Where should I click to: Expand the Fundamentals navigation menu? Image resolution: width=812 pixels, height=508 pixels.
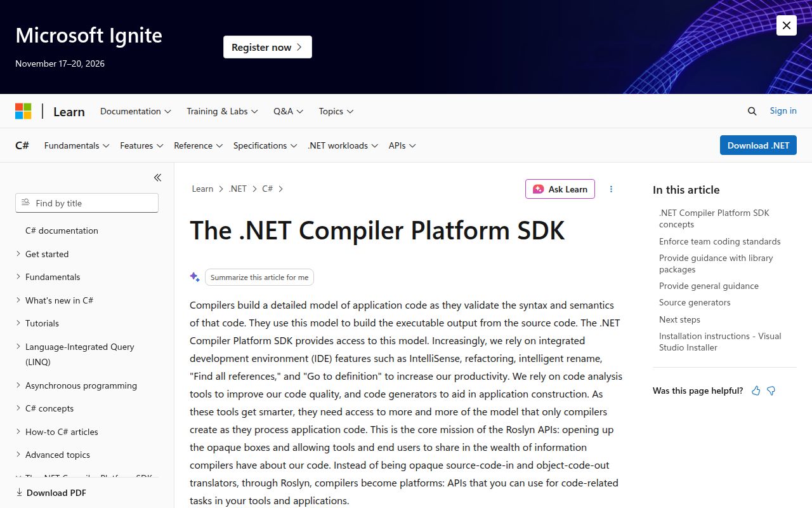pos(77,145)
